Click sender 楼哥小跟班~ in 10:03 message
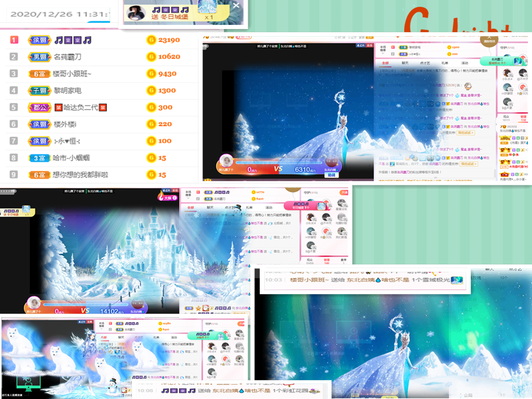 (309, 280)
